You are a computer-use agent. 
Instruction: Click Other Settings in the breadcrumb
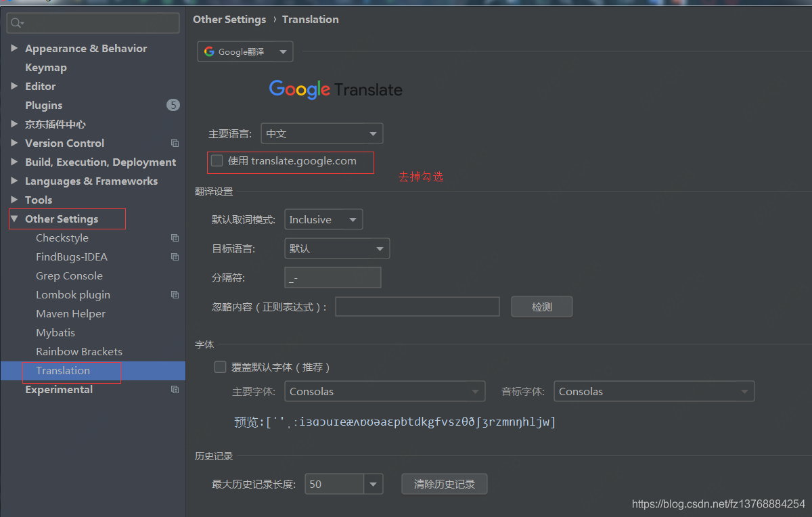pos(229,20)
